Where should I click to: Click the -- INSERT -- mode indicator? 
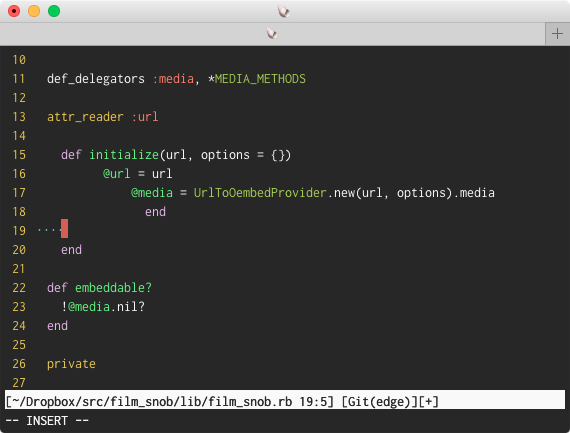pyautogui.click(x=47, y=421)
